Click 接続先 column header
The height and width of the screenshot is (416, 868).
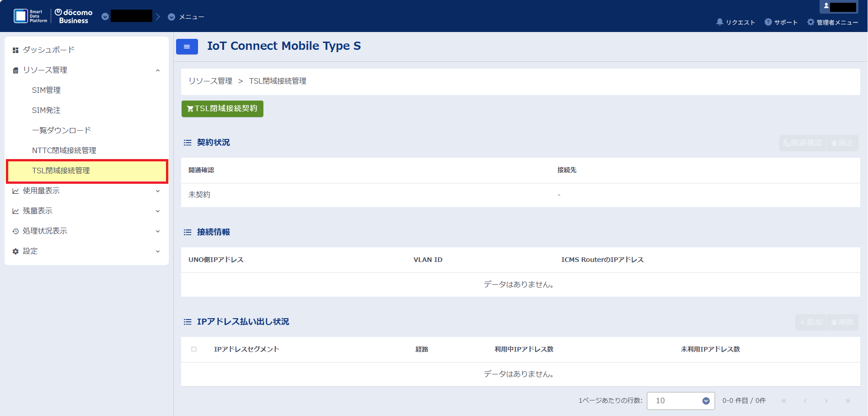(567, 170)
